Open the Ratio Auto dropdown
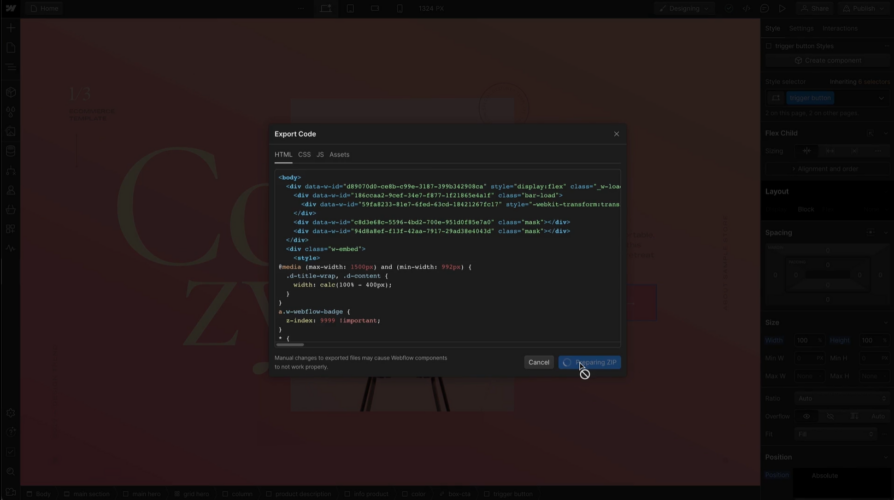The width and height of the screenshot is (894, 500). [x=842, y=399]
